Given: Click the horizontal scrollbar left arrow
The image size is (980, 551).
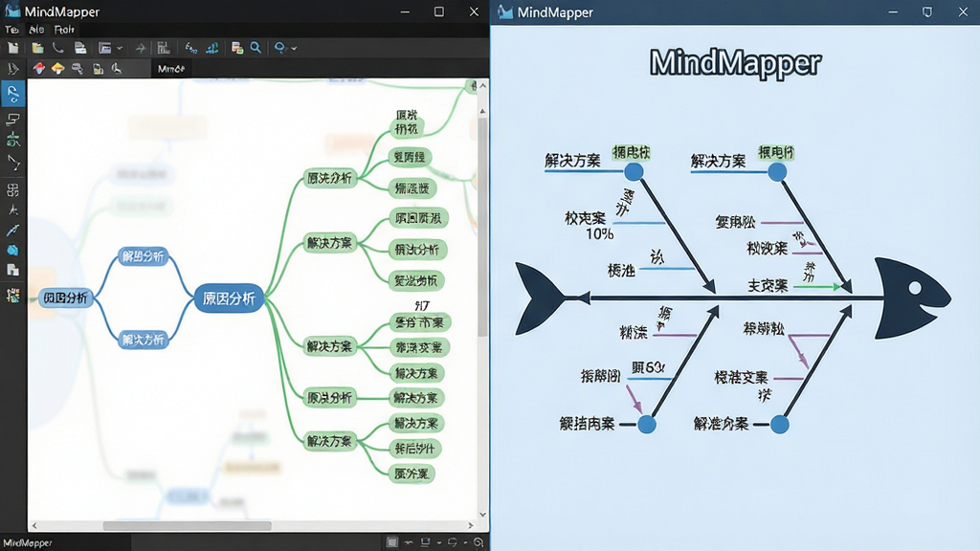Looking at the screenshot, I should [x=34, y=525].
